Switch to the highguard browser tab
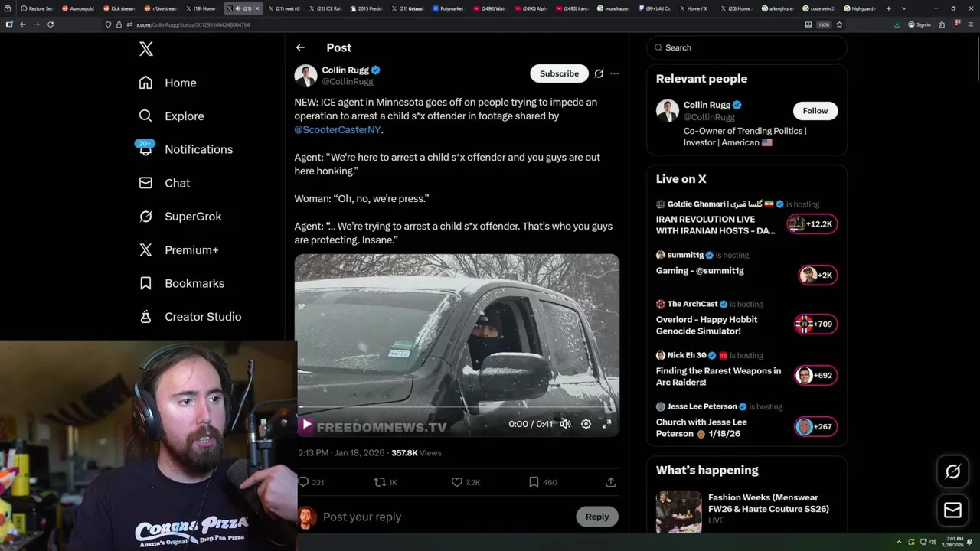 [x=860, y=8]
